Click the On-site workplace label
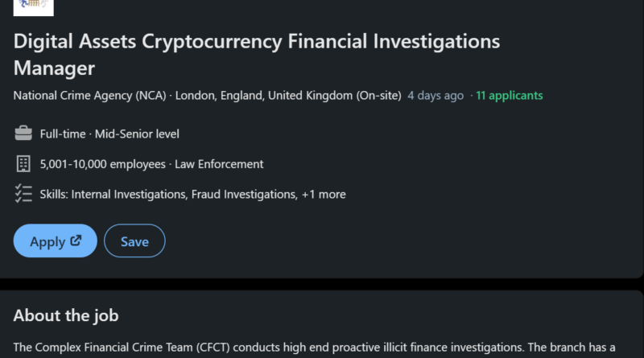The image size is (644, 358). pos(378,96)
